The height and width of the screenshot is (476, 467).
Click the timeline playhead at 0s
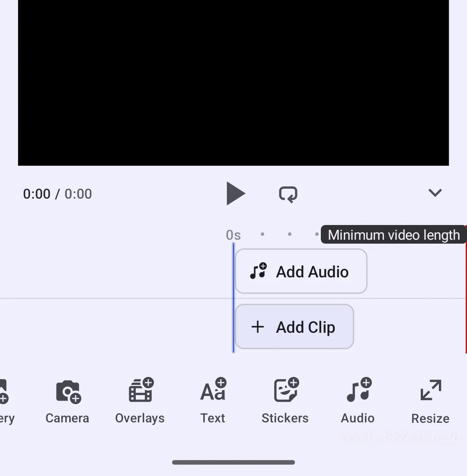click(233, 299)
